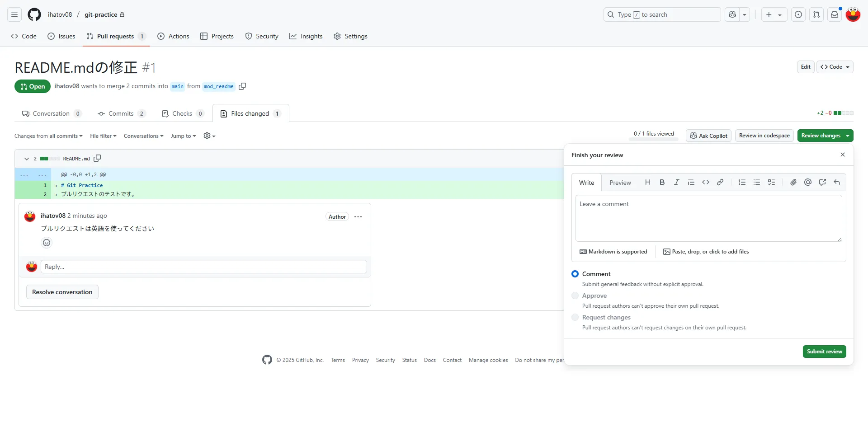Open Copilot chat icon in header
868x427 pixels.
(732, 14)
